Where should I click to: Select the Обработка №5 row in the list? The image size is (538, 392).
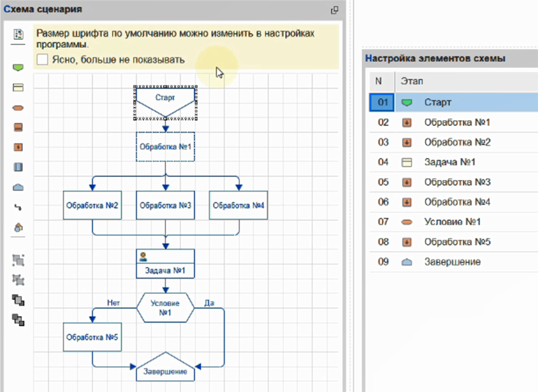click(453, 242)
